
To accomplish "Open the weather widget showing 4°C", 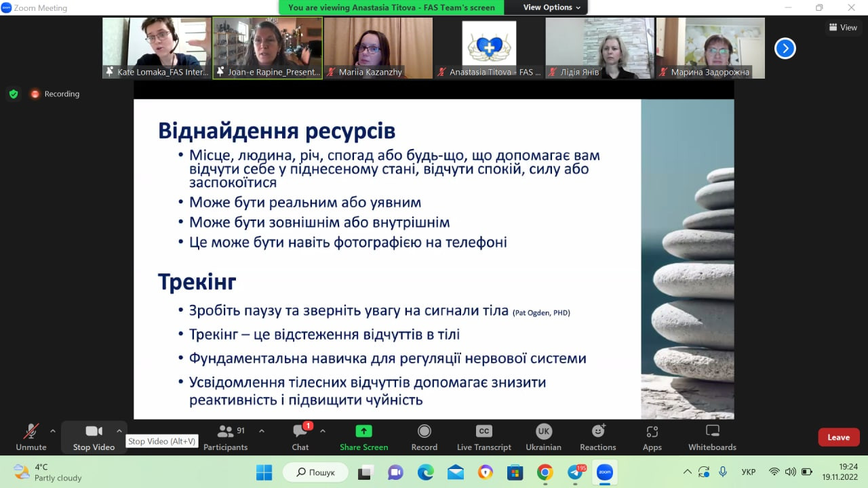I will click(x=47, y=472).
